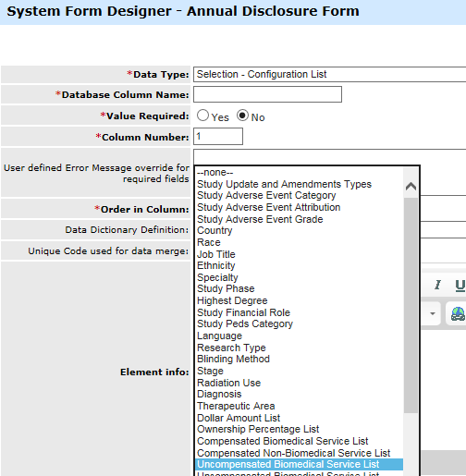Select Yes for Value Required
This screenshot has width=466, height=476.
tap(202, 116)
